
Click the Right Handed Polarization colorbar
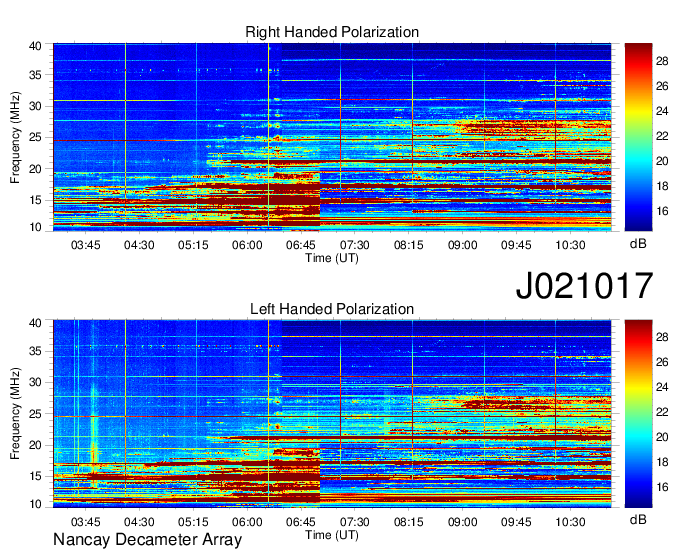coord(638,137)
